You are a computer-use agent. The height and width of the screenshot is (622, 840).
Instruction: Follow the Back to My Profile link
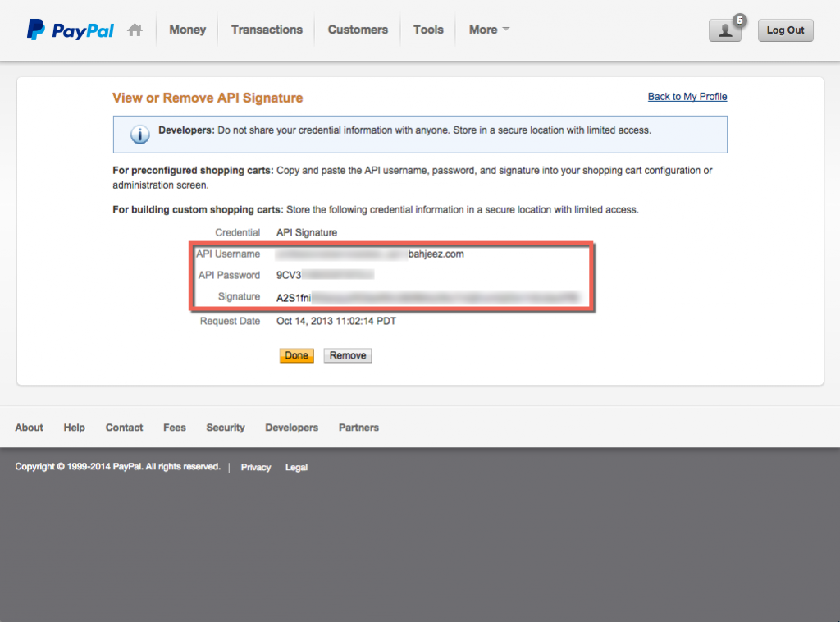point(687,96)
